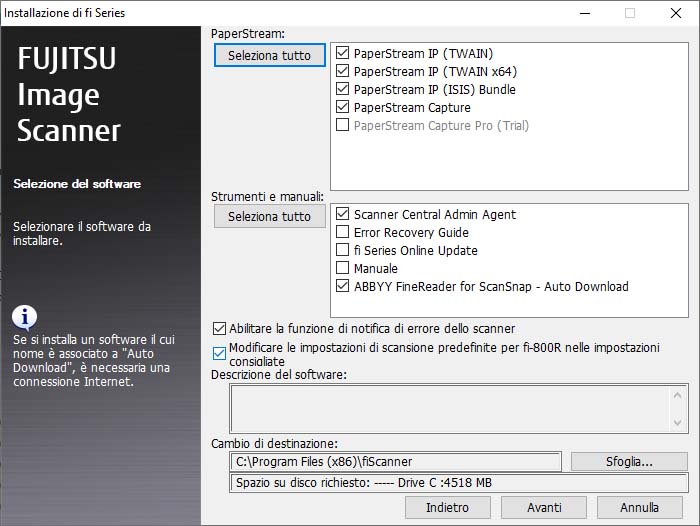This screenshot has width=700, height=526.
Task: Uncheck PaperStream Capture option
Action: pos(343,107)
